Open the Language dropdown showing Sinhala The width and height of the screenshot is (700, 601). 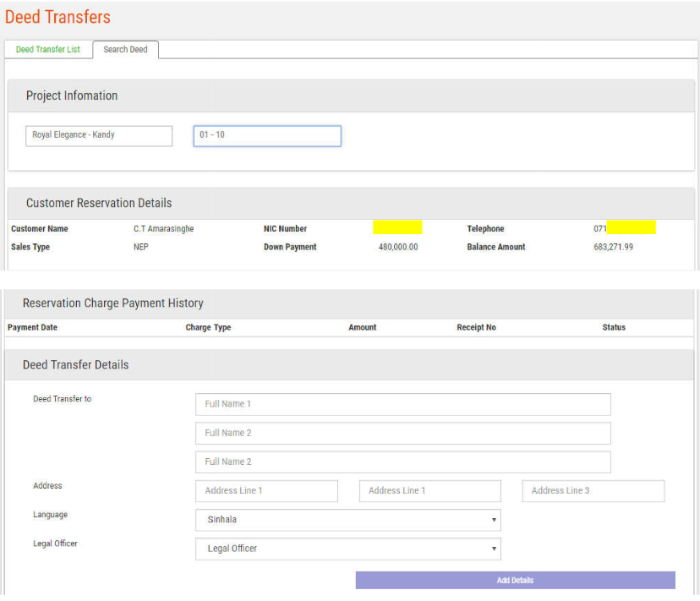click(347, 520)
